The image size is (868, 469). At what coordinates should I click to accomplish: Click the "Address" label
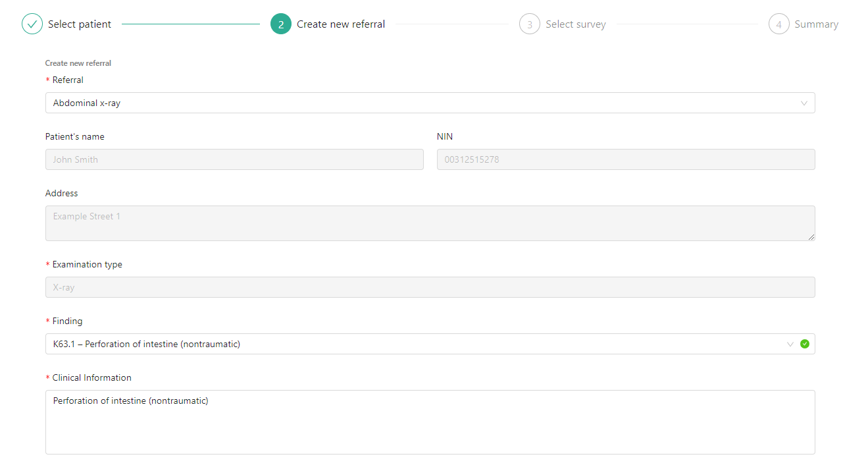[62, 194]
